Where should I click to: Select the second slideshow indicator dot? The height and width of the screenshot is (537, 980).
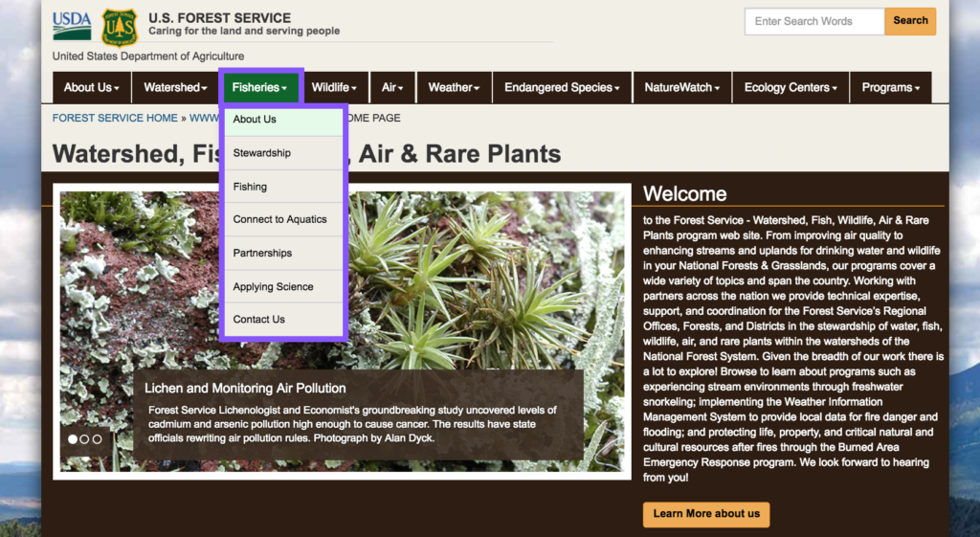[84, 439]
